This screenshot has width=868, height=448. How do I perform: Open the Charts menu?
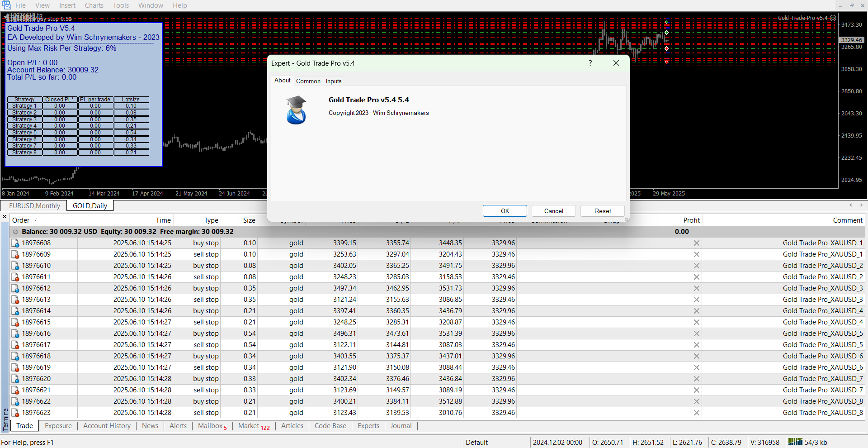pyautogui.click(x=94, y=5)
